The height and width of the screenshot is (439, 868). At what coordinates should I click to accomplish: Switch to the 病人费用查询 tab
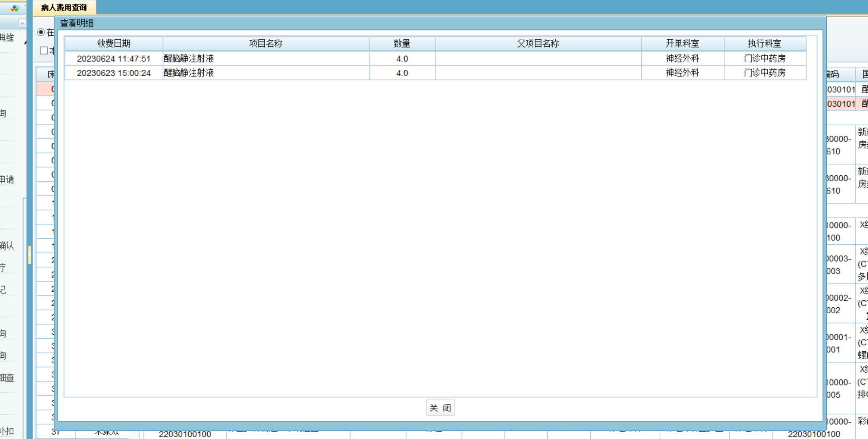(64, 8)
